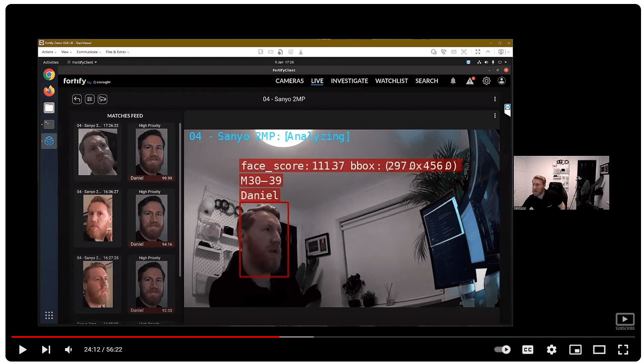Toggle closed captions CC button
644x364 pixels.
pos(527,350)
